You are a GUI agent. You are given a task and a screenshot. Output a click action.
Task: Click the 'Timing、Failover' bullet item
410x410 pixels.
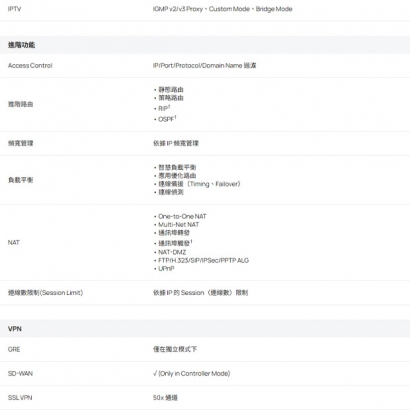[199, 184]
